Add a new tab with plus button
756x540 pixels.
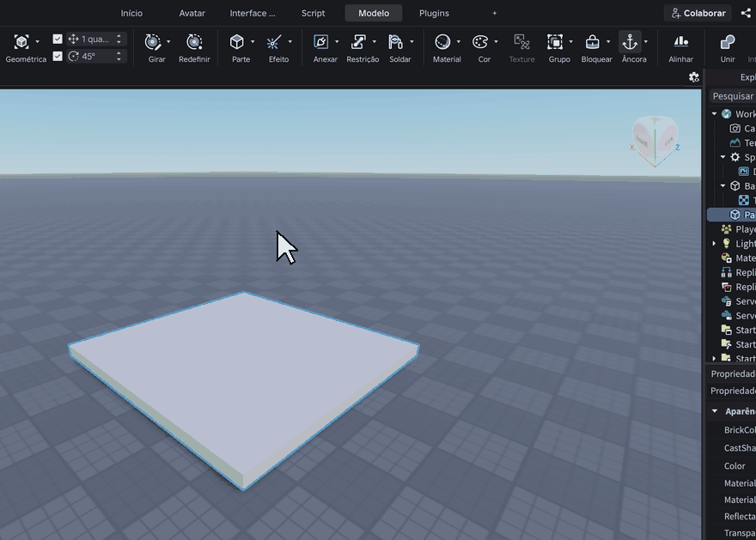(x=494, y=13)
